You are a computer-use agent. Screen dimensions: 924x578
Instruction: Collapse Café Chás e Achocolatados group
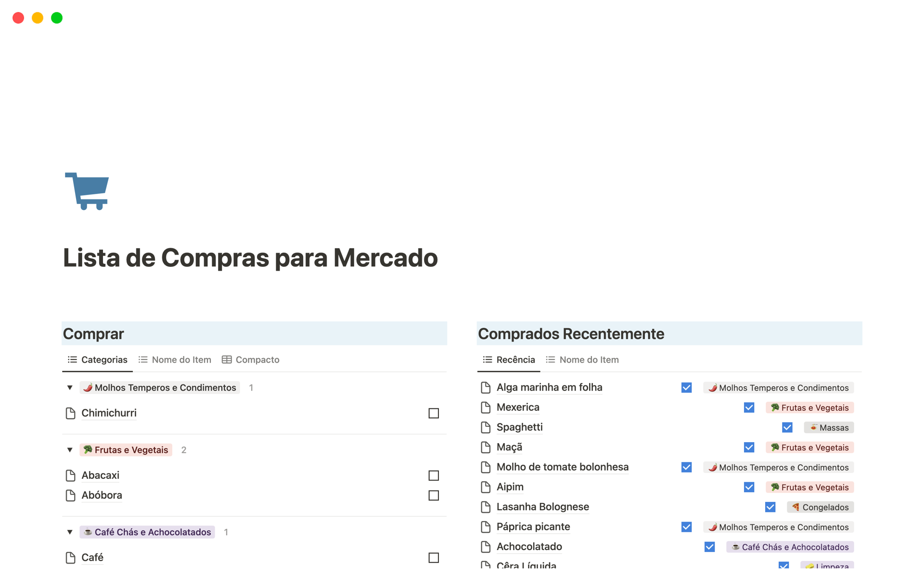tap(70, 532)
